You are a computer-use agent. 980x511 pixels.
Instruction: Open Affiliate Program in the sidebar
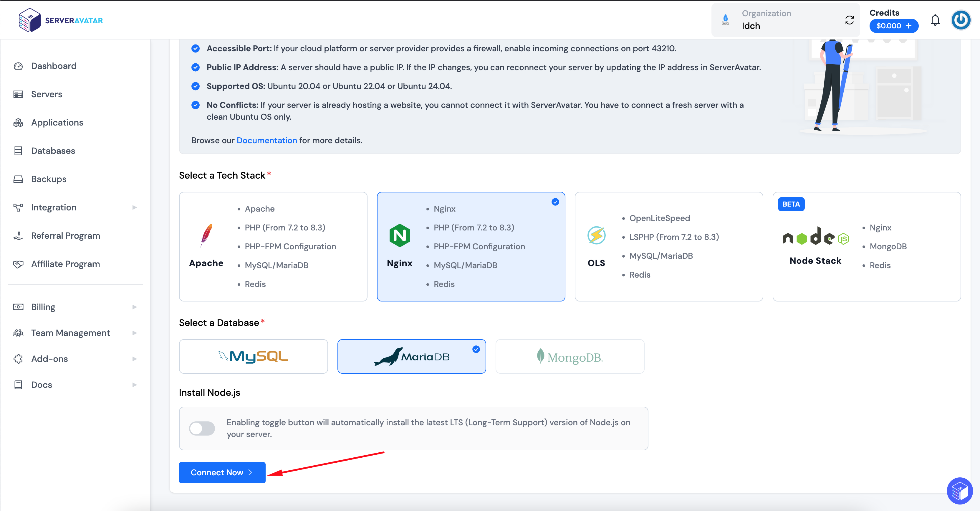(x=65, y=264)
